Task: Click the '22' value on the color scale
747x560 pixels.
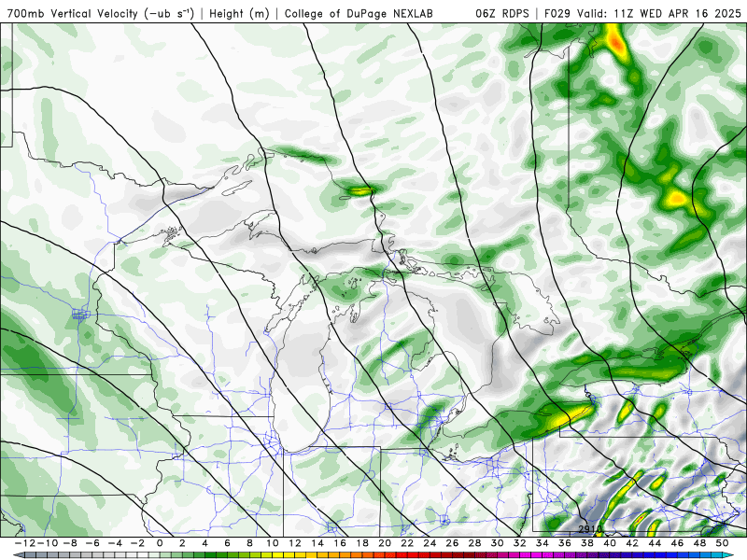Action: tap(407, 543)
